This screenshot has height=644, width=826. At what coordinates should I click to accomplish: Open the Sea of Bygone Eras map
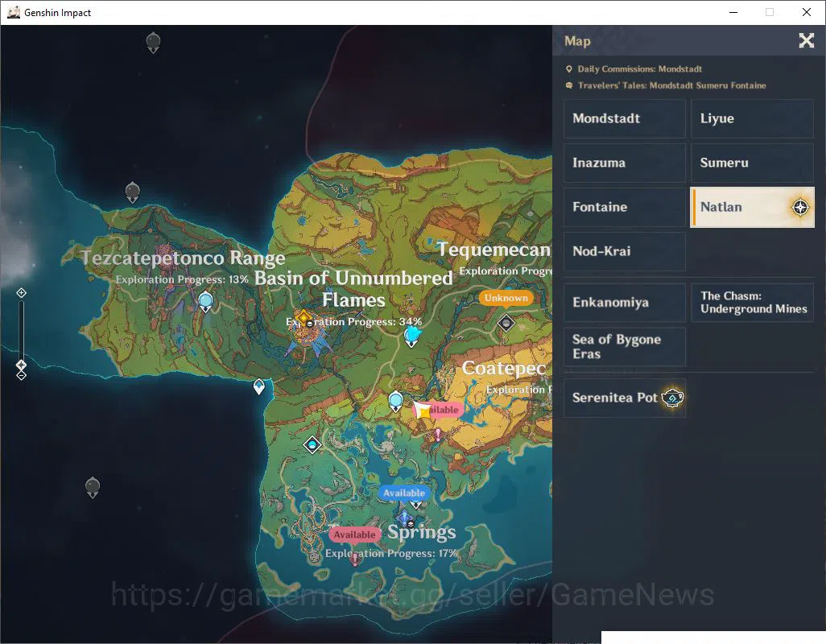(624, 346)
